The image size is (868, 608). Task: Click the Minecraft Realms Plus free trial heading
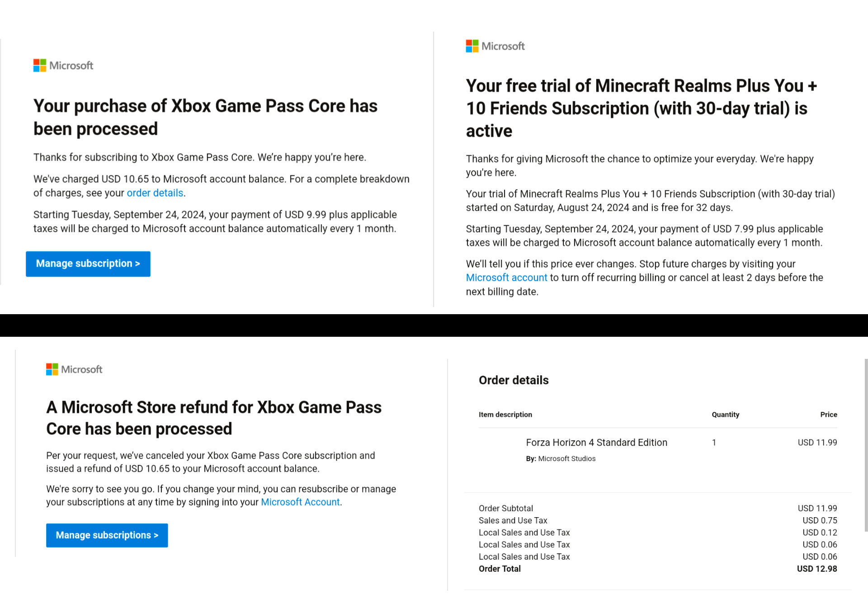[642, 108]
